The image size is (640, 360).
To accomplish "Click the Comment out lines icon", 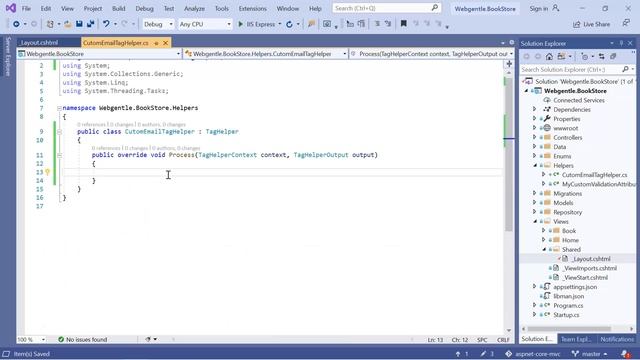I will point(377,24).
